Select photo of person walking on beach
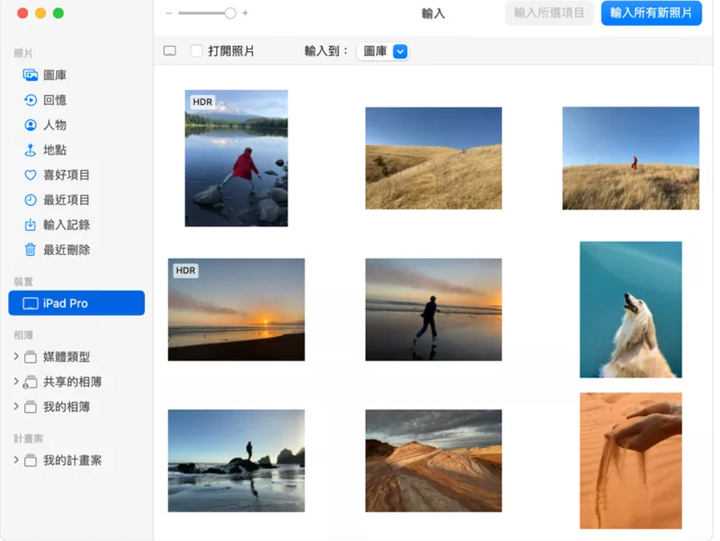Viewport: 720px width, 541px height. [433, 310]
